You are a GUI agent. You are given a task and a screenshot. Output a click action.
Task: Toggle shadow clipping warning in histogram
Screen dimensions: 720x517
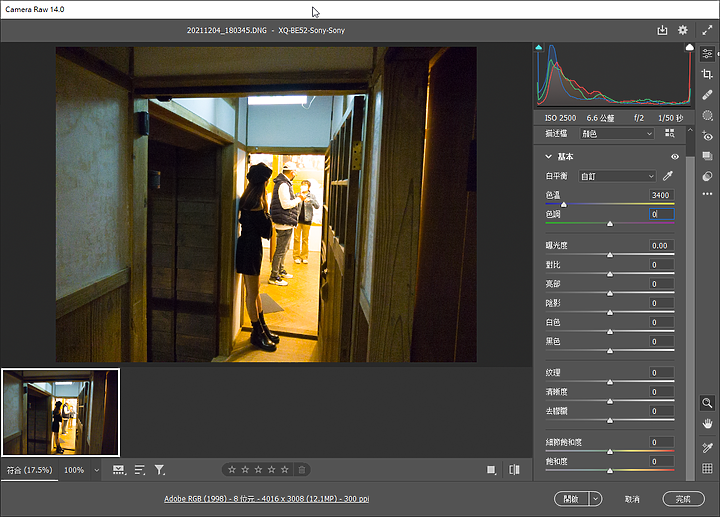[x=539, y=47]
